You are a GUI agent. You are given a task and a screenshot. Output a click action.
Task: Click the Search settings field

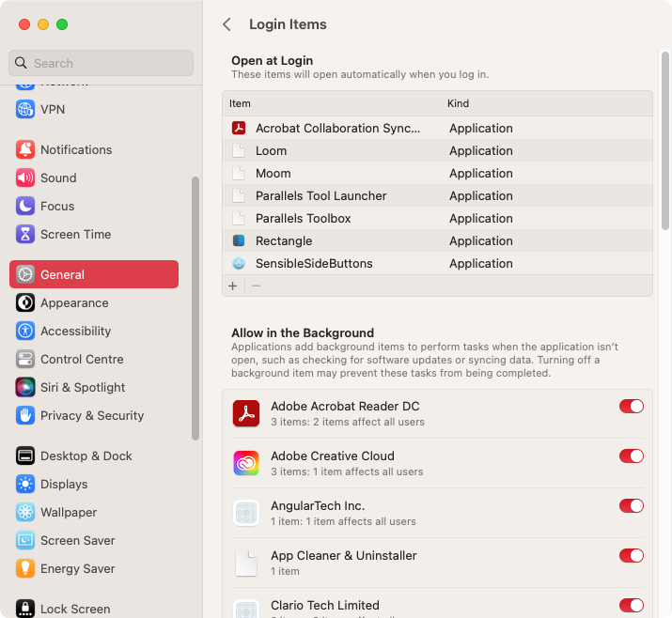101,63
